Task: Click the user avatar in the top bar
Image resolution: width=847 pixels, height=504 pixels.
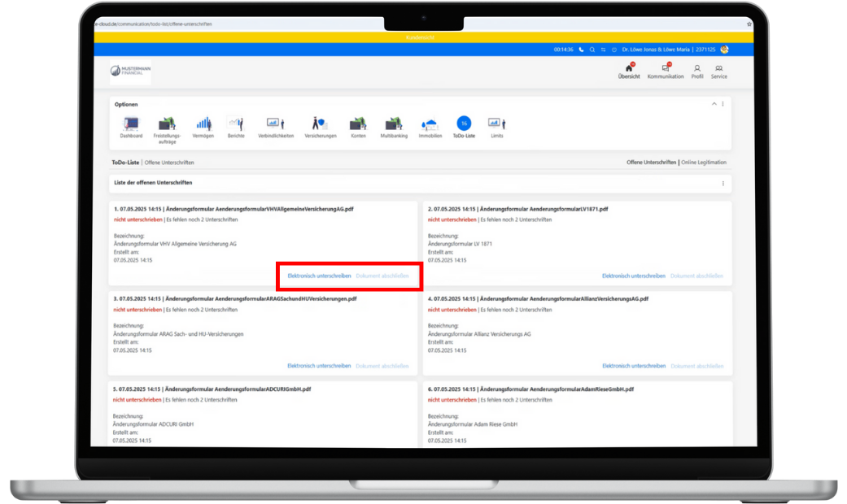Action: coord(724,50)
